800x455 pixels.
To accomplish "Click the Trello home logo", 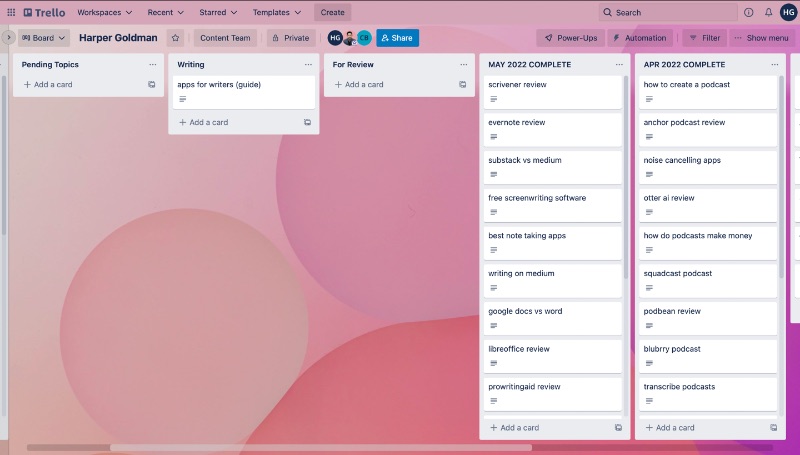I will (x=44, y=12).
